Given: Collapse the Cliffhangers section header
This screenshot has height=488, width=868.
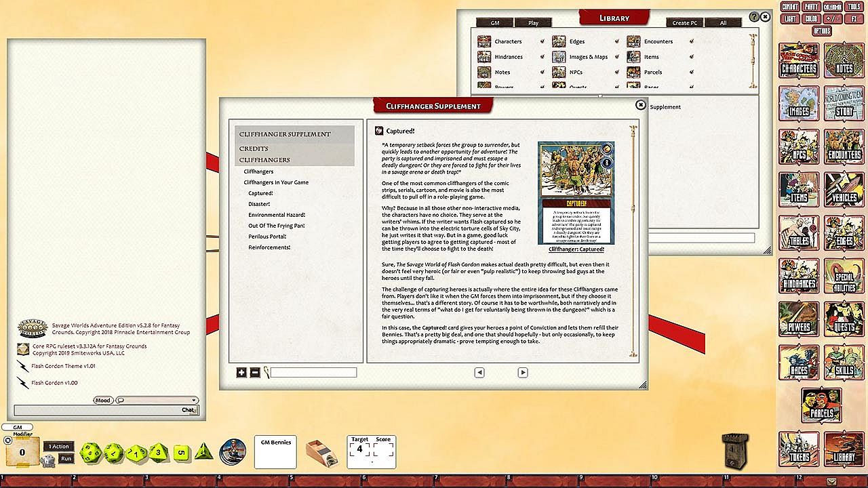Looking at the screenshot, I should 294,160.
